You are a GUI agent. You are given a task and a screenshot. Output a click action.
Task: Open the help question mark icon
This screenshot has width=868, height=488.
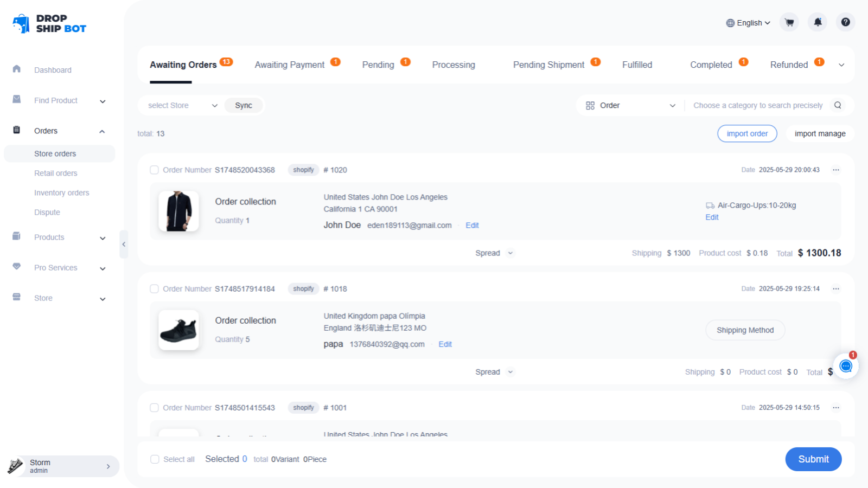(845, 22)
